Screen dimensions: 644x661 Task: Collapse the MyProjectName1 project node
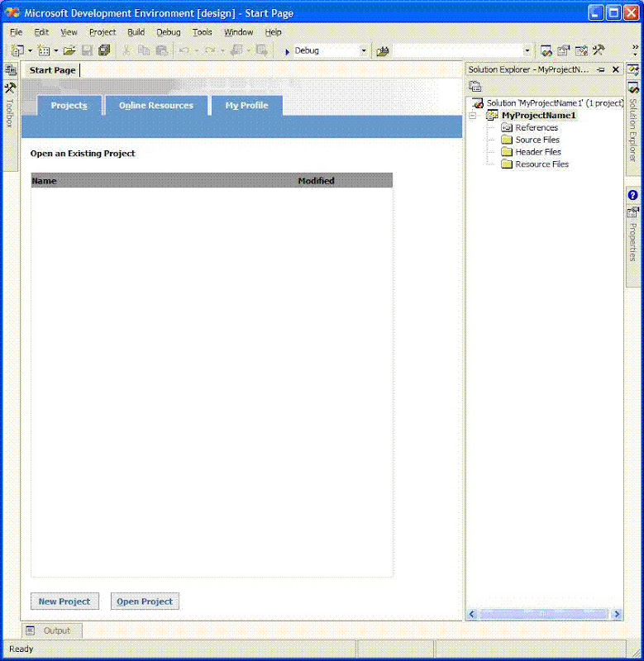click(473, 116)
